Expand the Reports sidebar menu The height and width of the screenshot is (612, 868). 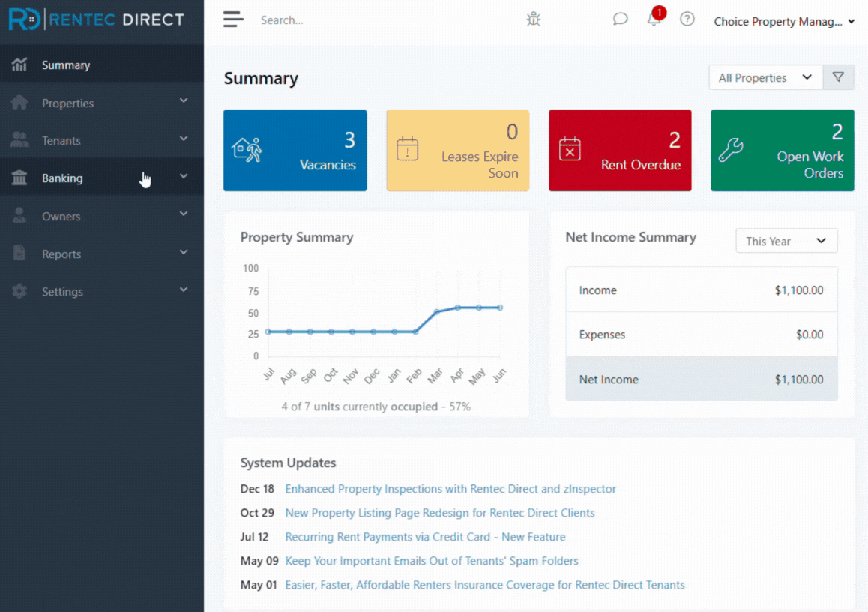tap(100, 254)
